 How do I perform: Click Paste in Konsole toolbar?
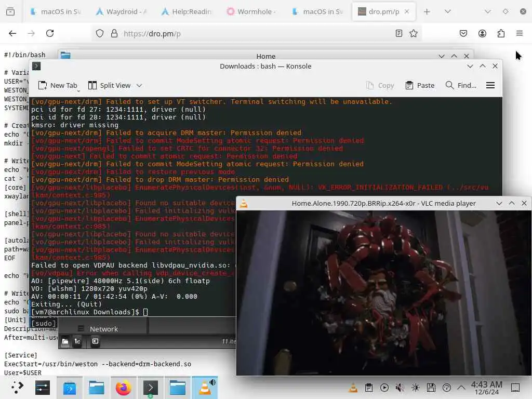[420, 86]
